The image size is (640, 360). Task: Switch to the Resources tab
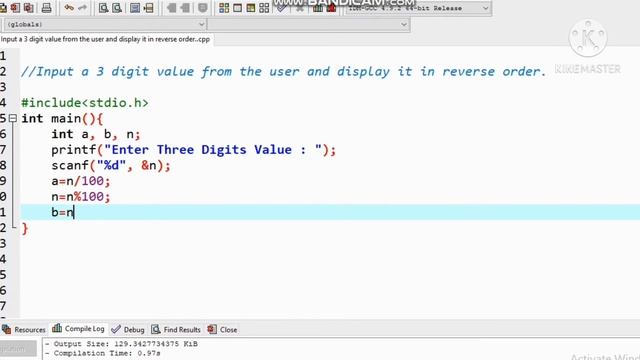[x=24, y=329]
